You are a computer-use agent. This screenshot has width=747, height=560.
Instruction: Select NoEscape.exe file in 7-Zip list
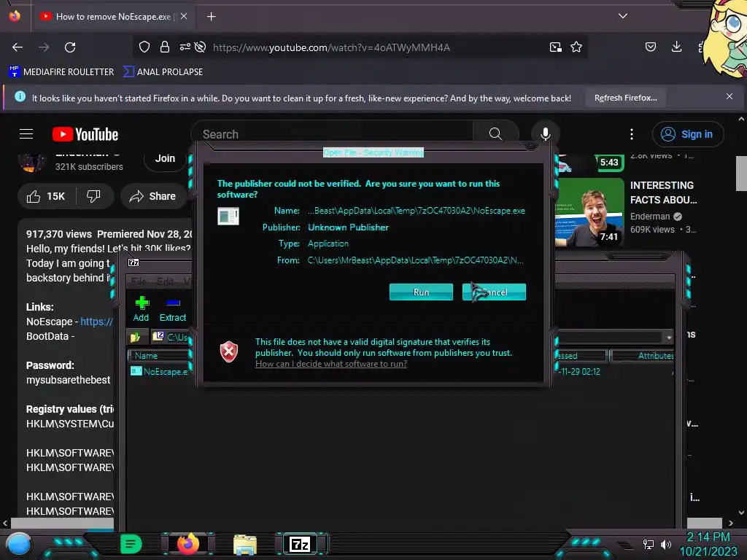(x=160, y=371)
